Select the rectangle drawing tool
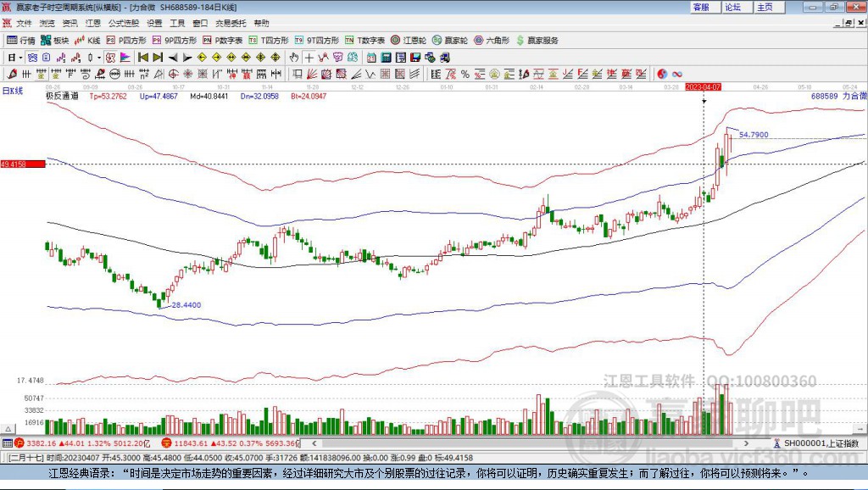This screenshot has width=868, height=490. pos(298,74)
